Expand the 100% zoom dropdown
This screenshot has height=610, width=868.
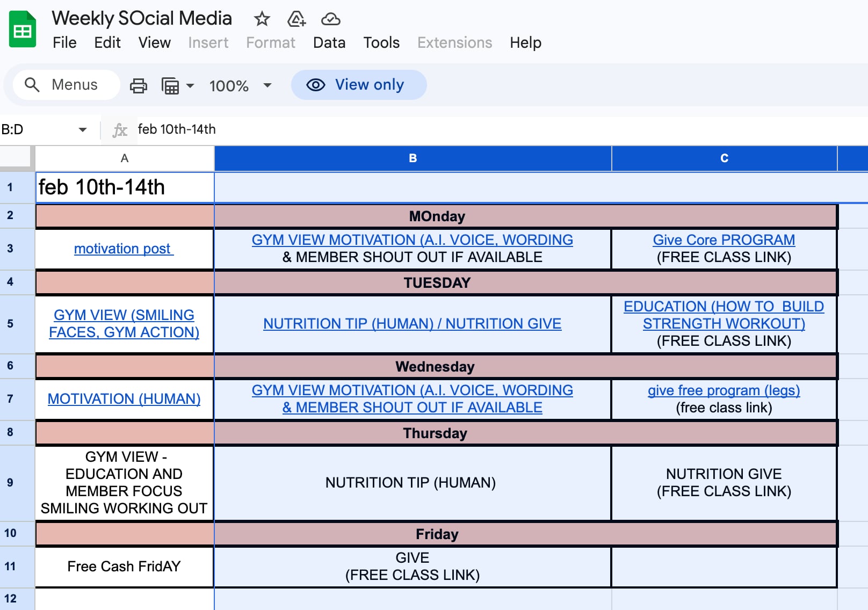tap(267, 85)
